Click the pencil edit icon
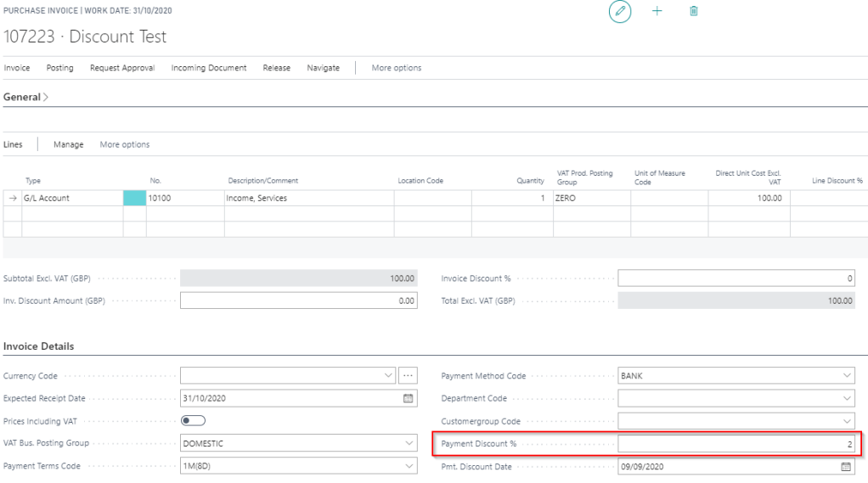Viewport: 868px width, 483px height. click(x=620, y=12)
